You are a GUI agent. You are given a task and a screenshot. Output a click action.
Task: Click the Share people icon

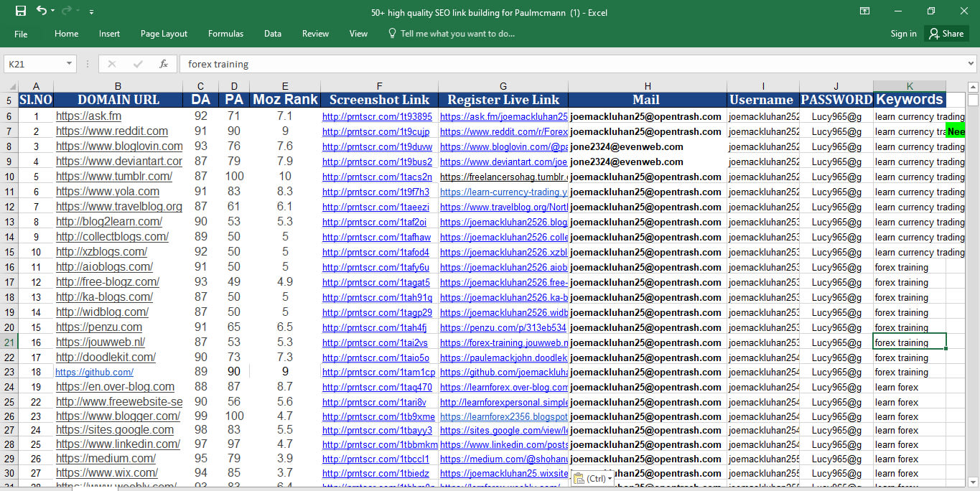pyautogui.click(x=933, y=33)
